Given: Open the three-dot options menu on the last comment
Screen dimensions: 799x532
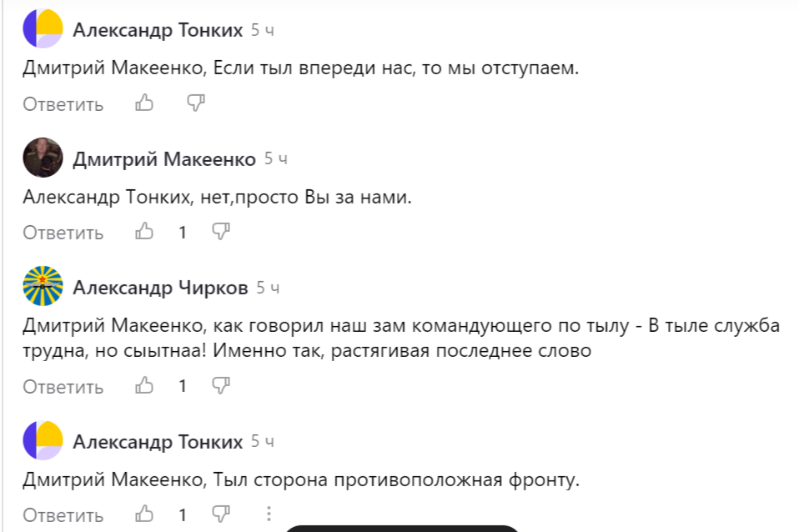Looking at the screenshot, I should pos(268,514).
